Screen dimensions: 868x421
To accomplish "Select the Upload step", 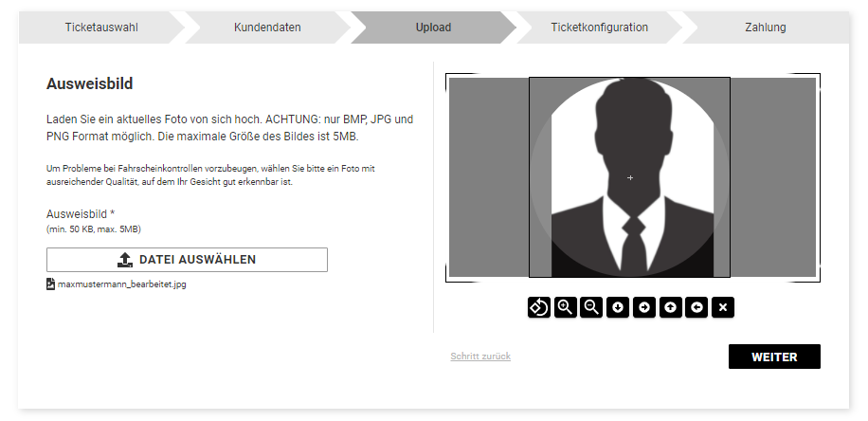I will tap(433, 27).
